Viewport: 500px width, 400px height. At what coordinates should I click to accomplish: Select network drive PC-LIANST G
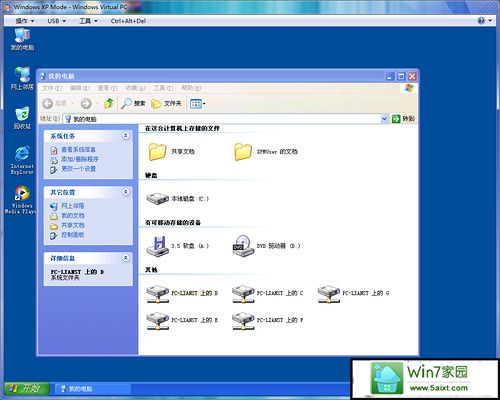(353, 294)
